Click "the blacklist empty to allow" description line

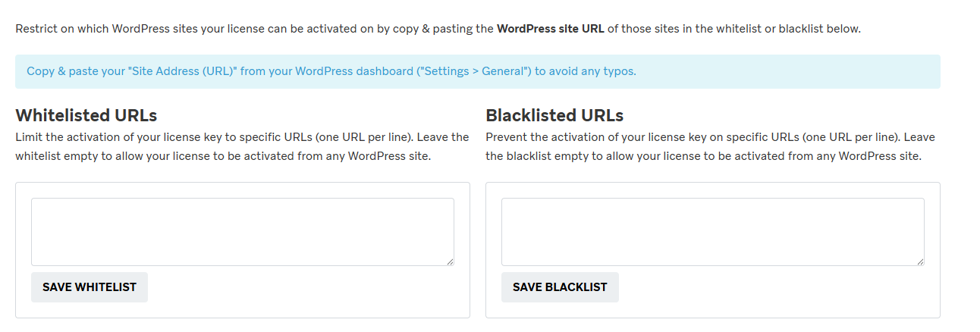703,157
